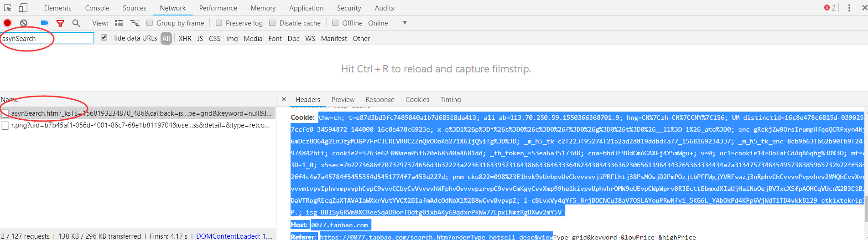Switch to large request rows view
The image size is (868, 240).
tap(119, 23)
